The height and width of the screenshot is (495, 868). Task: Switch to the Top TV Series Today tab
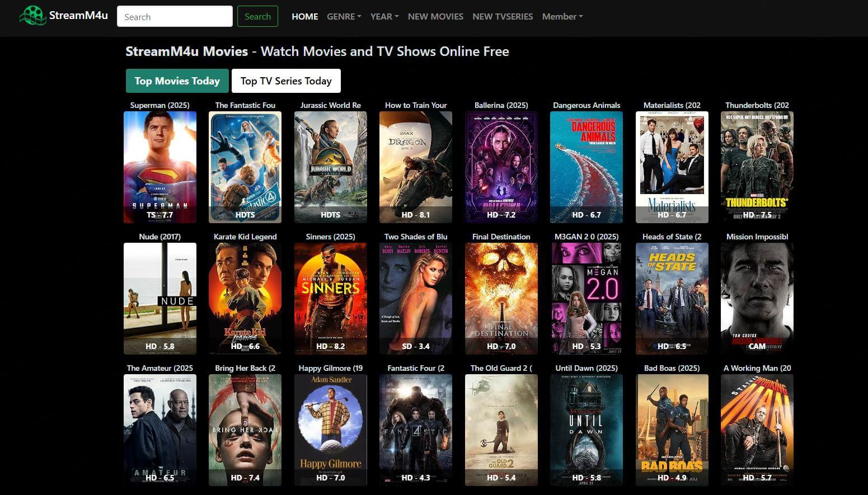tap(286, 81)
